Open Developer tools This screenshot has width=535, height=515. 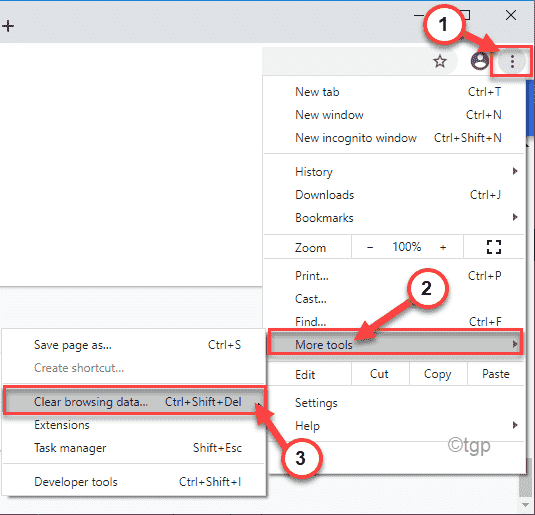[x=134, y=482]
